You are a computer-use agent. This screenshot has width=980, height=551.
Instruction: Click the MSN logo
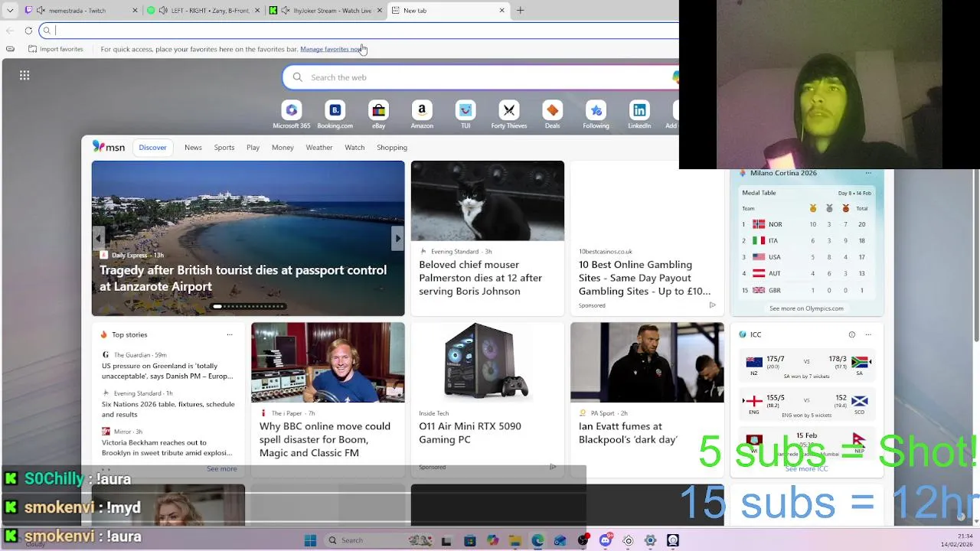(x=109, y=147)
